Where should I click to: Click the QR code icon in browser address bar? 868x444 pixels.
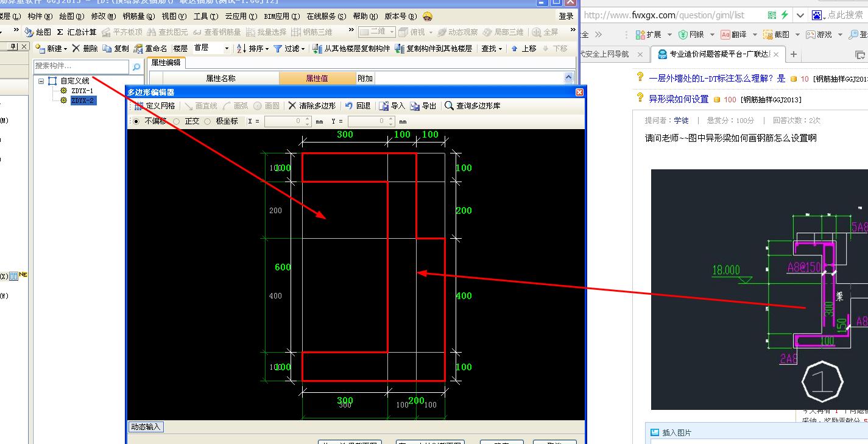point(772,15)
